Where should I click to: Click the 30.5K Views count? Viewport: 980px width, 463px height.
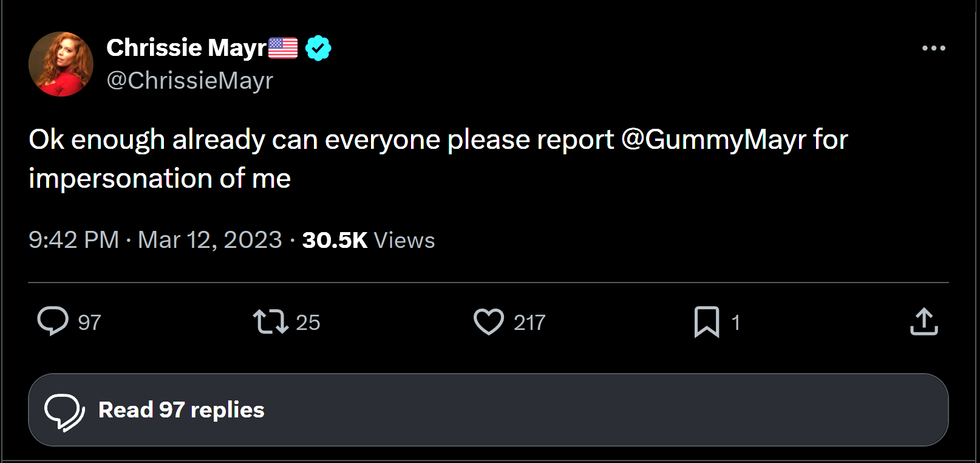click(369, 240)
